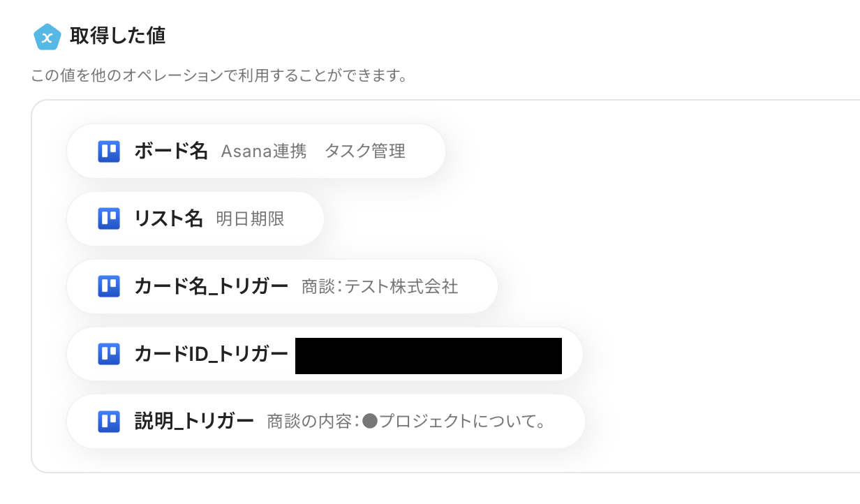
Task: Click Trello icon beside 説明_トリガー
Action: coord(109,421)
